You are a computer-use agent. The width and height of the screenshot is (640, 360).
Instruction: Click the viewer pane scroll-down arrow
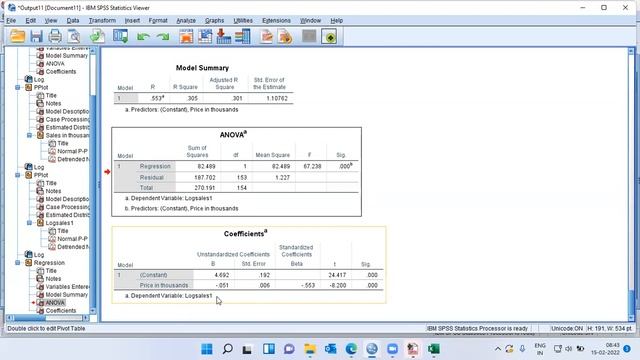click(631, 318)
